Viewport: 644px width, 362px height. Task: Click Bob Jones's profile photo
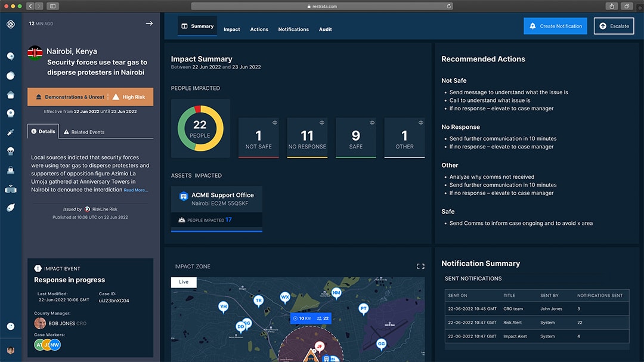tap(40, 323)
